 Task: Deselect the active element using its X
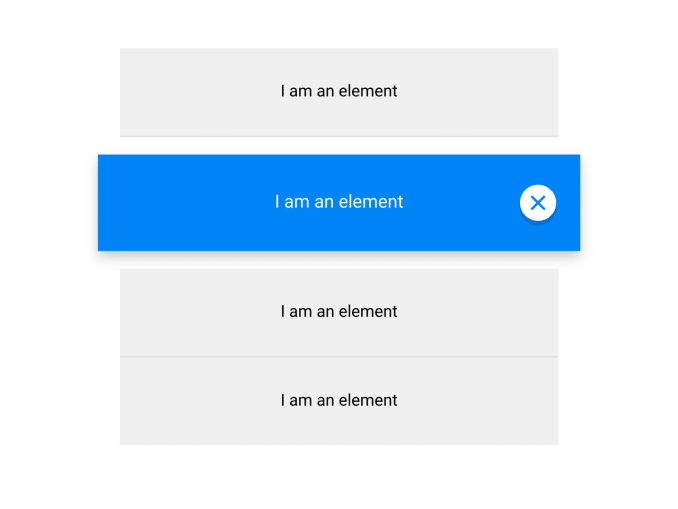click(538, 203)
